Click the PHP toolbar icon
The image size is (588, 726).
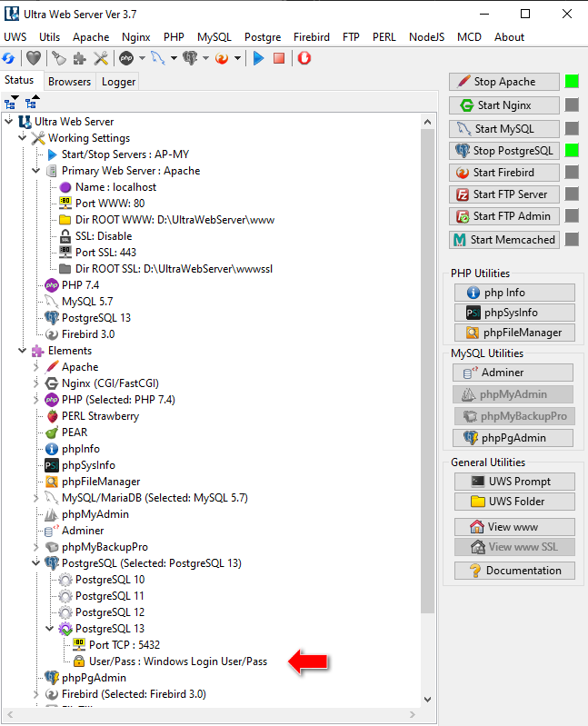[126, 58]
